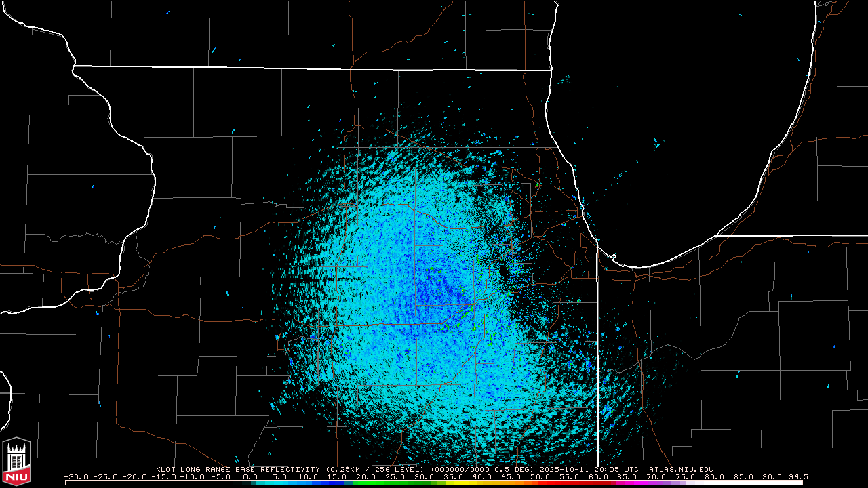Click the 94.5 maximum scale label

[797, 477]
